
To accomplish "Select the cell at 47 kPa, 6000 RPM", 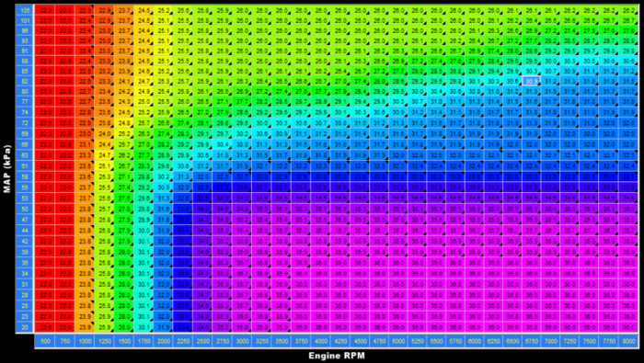I will tap(474, 220).
